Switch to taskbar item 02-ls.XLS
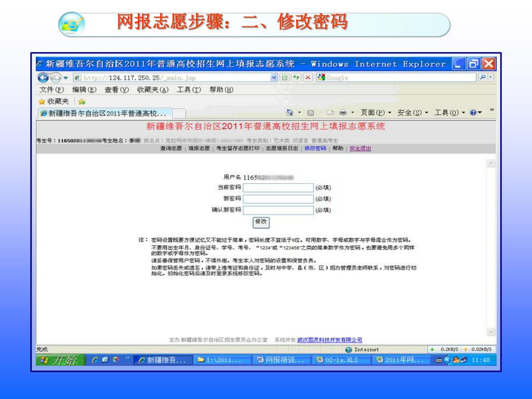This screenshot has height=399, width=532. pyautogui.click(x=341, y=361)
